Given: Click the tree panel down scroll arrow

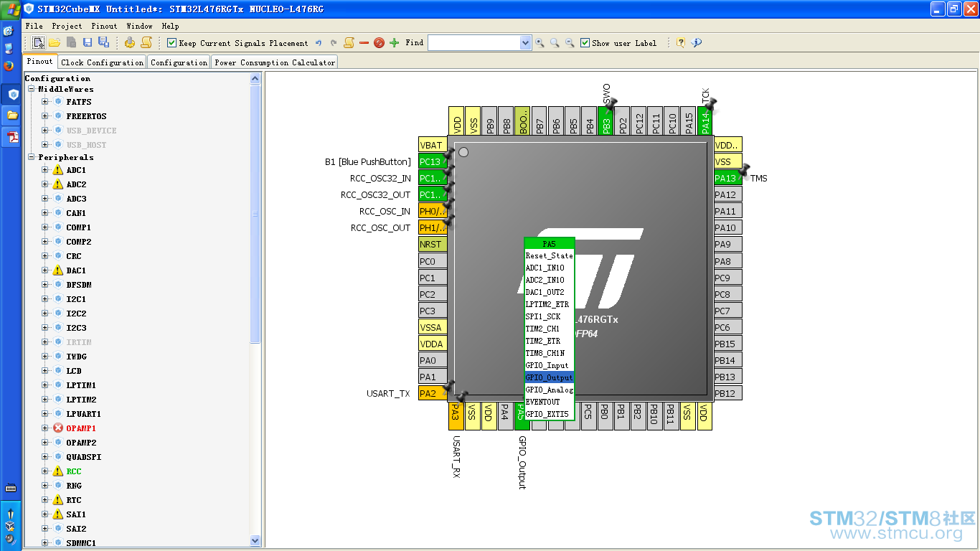Looking at the screenshot, I should (x=255, y=540).
